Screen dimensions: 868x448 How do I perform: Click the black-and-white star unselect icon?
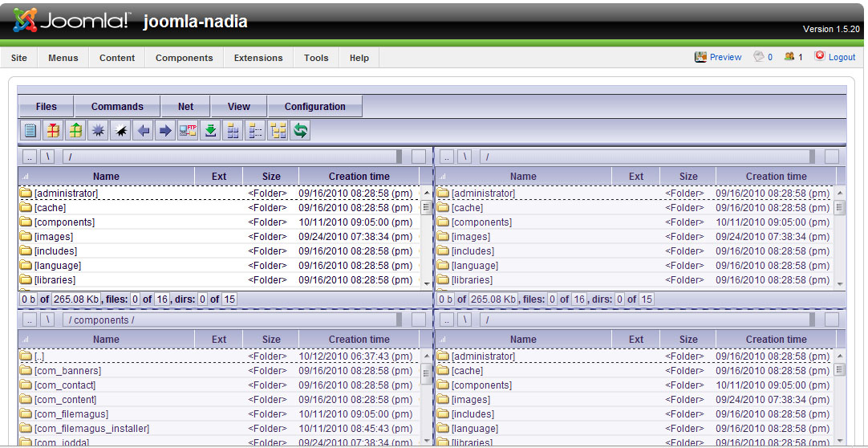pos(120,131)
